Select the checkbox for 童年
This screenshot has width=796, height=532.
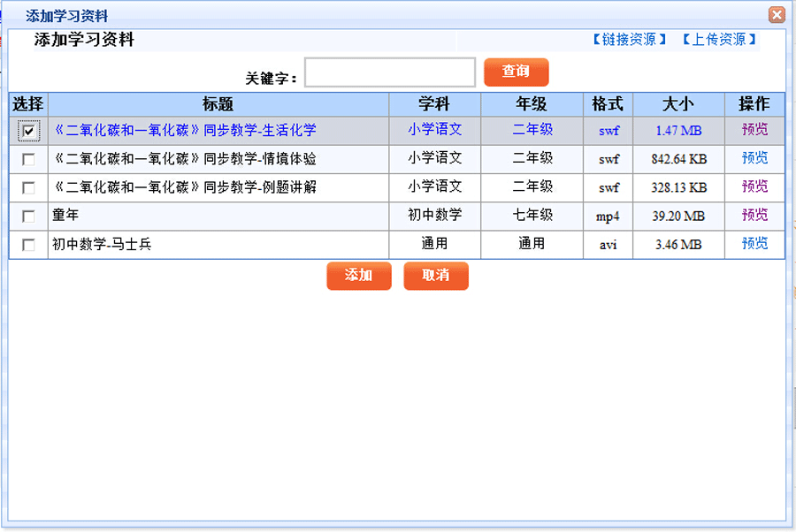pos(29,217)
